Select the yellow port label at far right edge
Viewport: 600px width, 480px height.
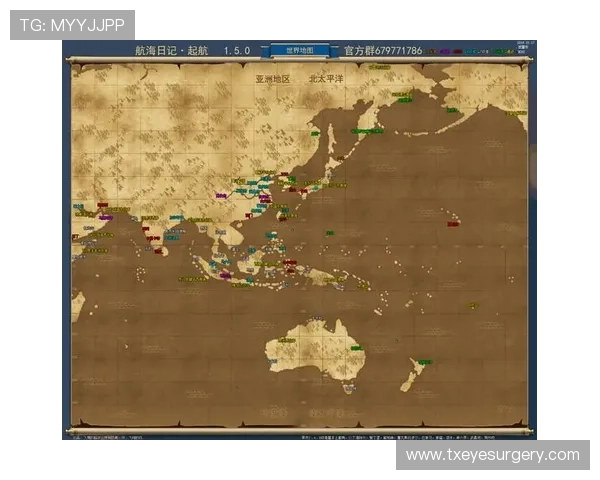(x=515, y=114)
